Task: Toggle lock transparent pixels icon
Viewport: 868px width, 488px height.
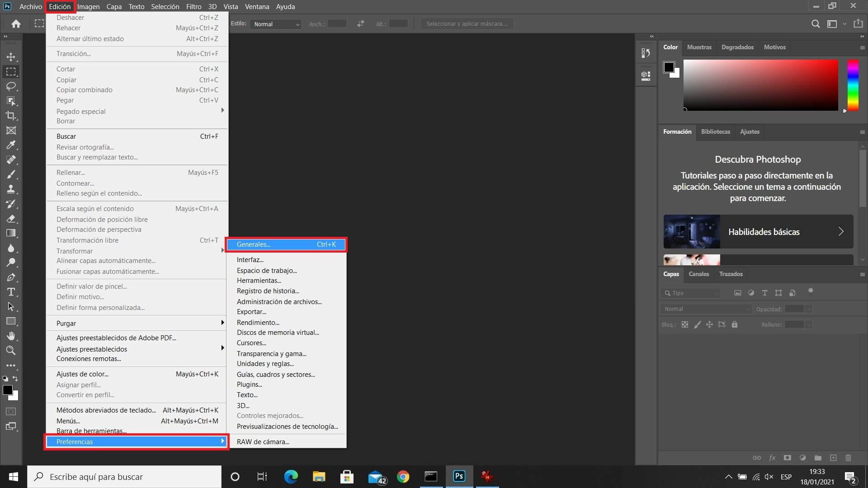Action: point(685,324)
